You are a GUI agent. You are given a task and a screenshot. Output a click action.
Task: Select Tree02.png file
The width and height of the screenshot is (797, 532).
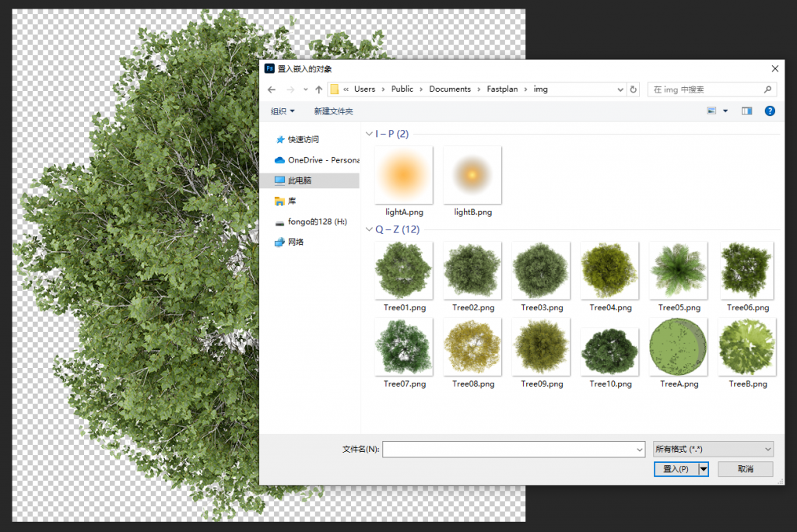click(x=472, y=277)
